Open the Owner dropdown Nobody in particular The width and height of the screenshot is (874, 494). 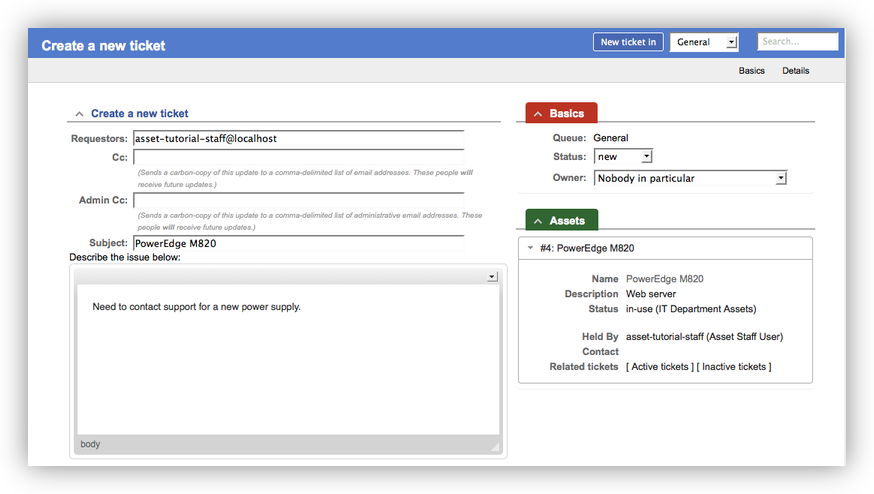690,178
